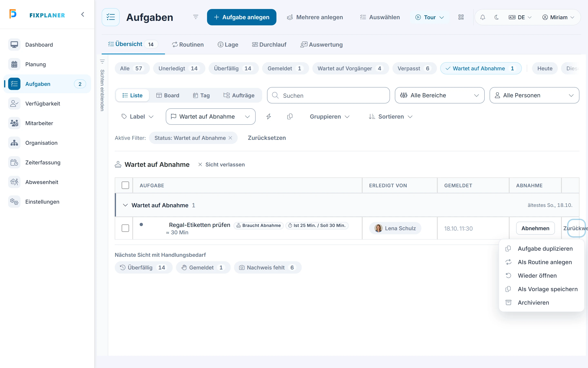Open Organisation in the sidebar

click(47, 143)
